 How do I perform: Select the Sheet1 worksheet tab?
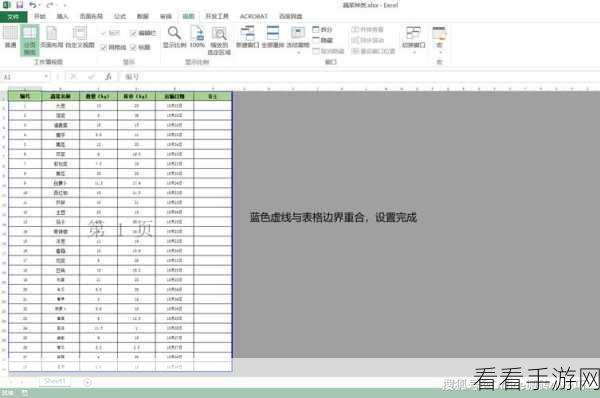point(55,381)
